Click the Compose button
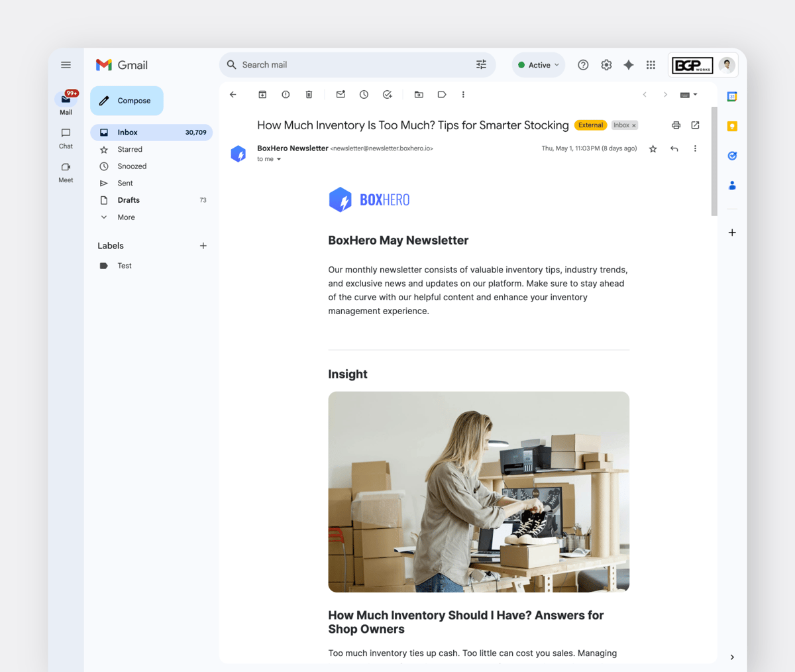The height and width of the screenshot is (672, 795). pyautogui.click(x=127, y=101)
